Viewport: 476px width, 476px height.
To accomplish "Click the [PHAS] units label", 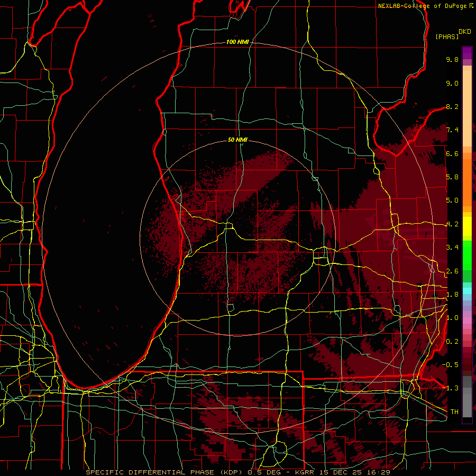I will click(447, 37).
